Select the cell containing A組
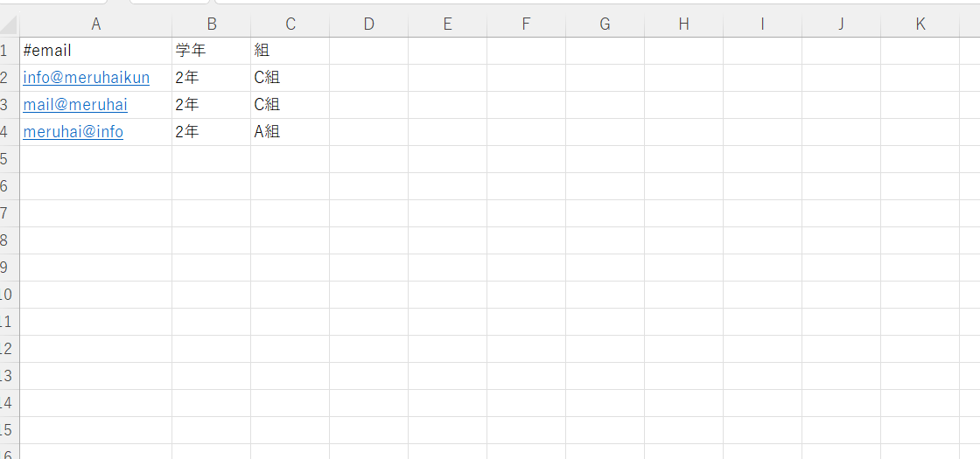Screen dimensions: 980x459 pyautogui.click(x=290, y=132)
